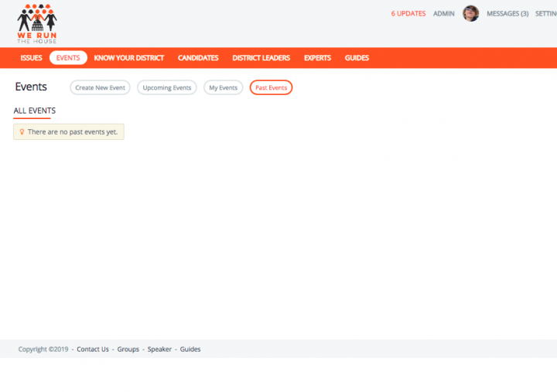557x392 pixels.
Task: Open the Admin link
Action: pyautogui.click(x=444, y=13)
